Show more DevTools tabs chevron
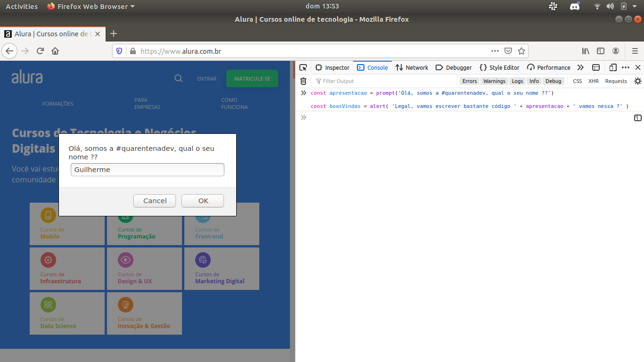This screenshot has height=362, width=644. coord(580,67)
